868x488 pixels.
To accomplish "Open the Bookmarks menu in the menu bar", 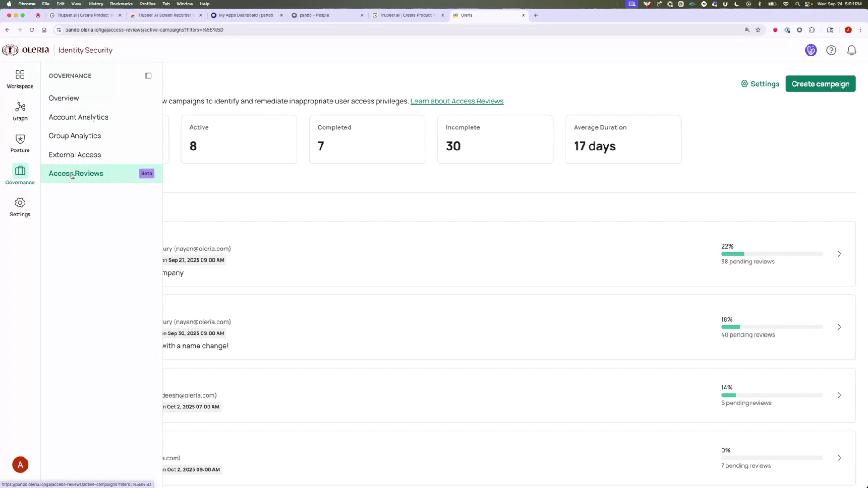I will tap(121, 4).
